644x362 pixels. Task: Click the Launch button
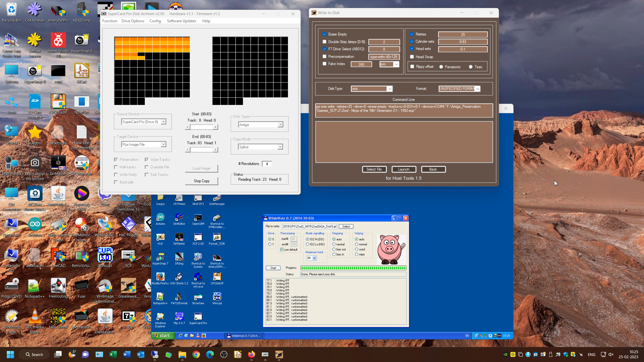404,169
